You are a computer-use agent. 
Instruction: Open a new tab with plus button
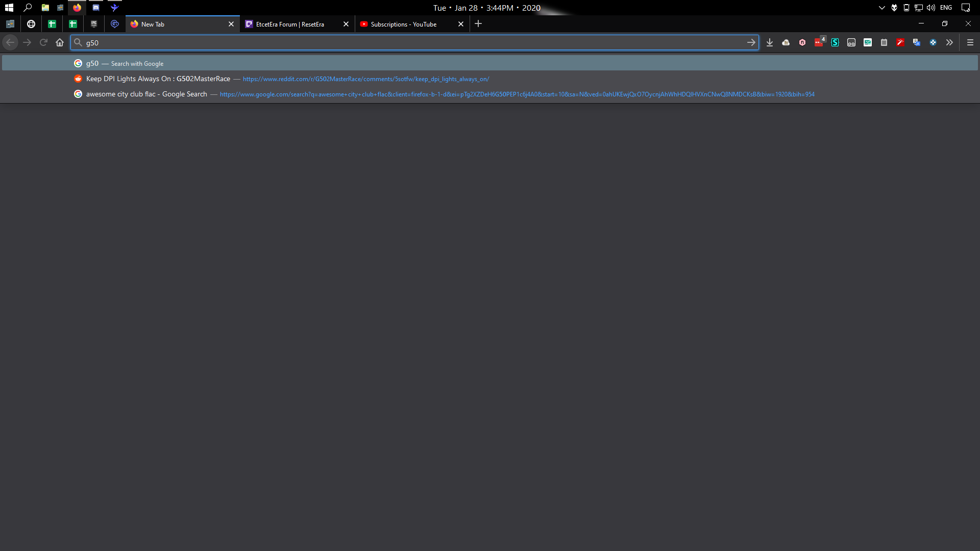[478, 24]
